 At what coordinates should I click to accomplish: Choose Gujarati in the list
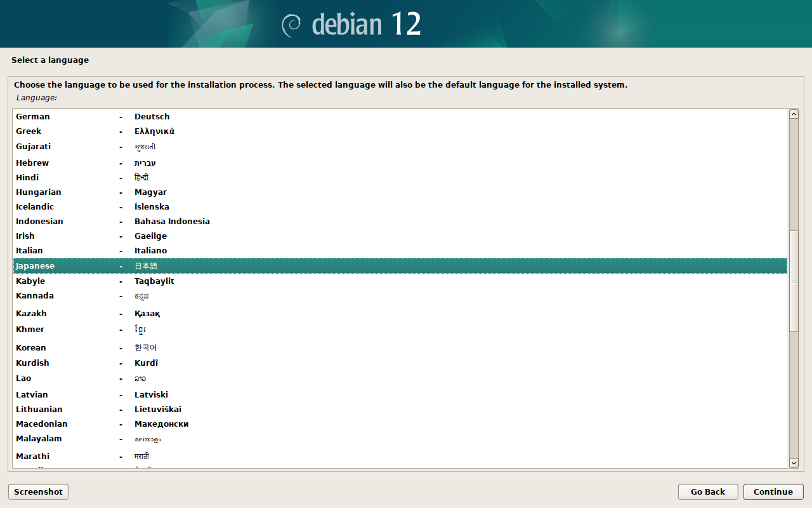[400, 147]
